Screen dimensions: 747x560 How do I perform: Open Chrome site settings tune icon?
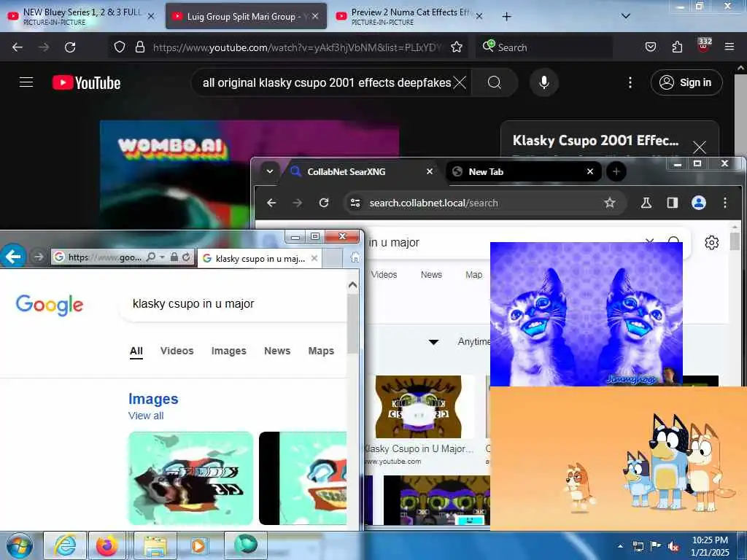tap(355, 203)
